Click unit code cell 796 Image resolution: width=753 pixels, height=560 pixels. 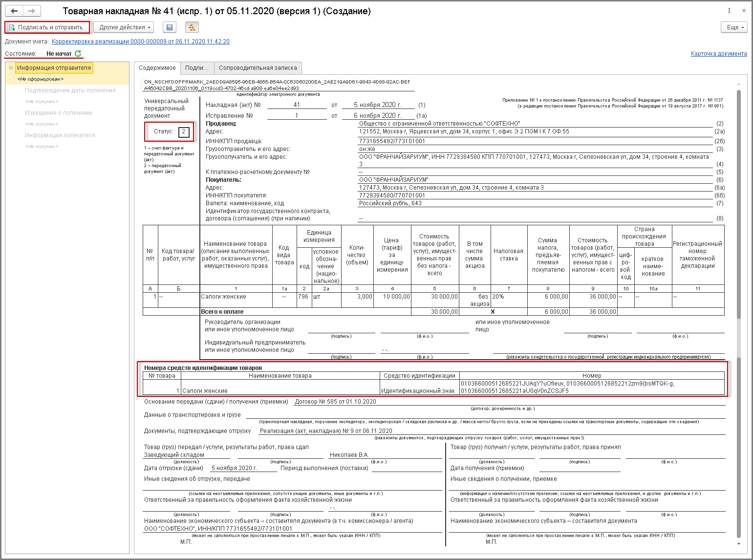(x=303, y=300)
